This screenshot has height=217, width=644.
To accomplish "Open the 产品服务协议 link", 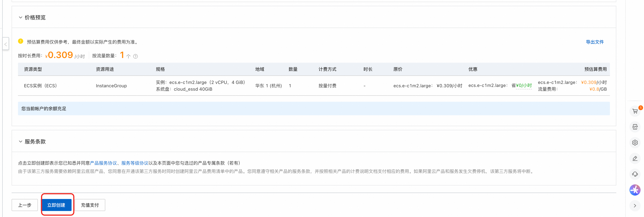I will [103, 163].
